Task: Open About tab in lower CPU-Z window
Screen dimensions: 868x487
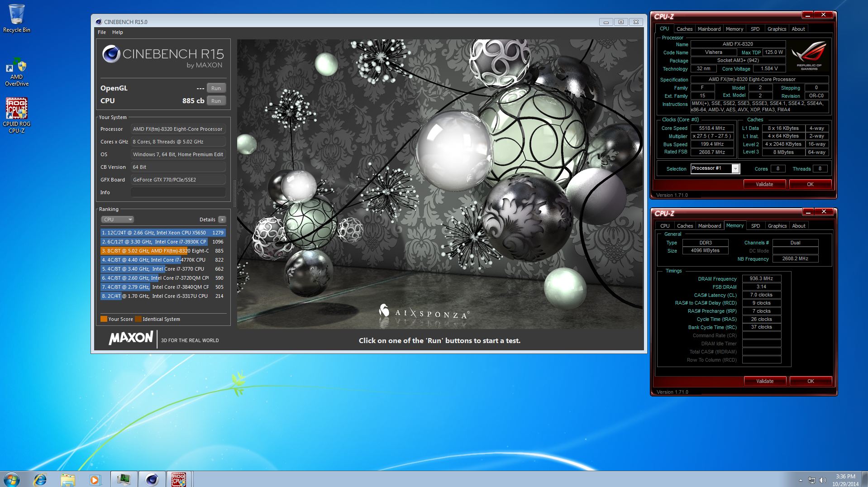Action: point(799,226)
